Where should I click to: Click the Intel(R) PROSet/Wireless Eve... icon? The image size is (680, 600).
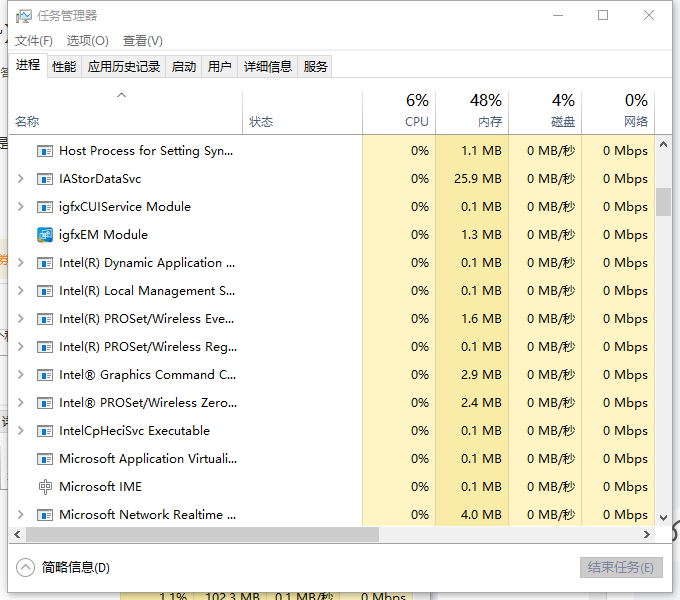45,319
